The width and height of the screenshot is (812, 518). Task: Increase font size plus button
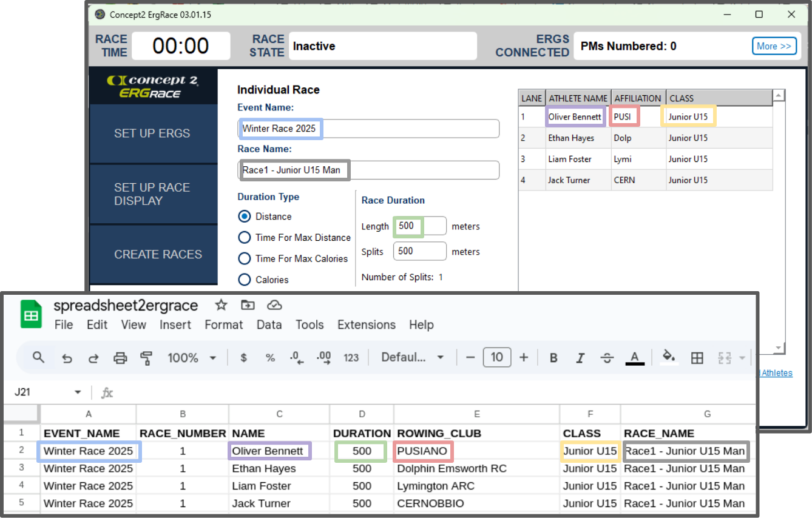pos(524,357)
